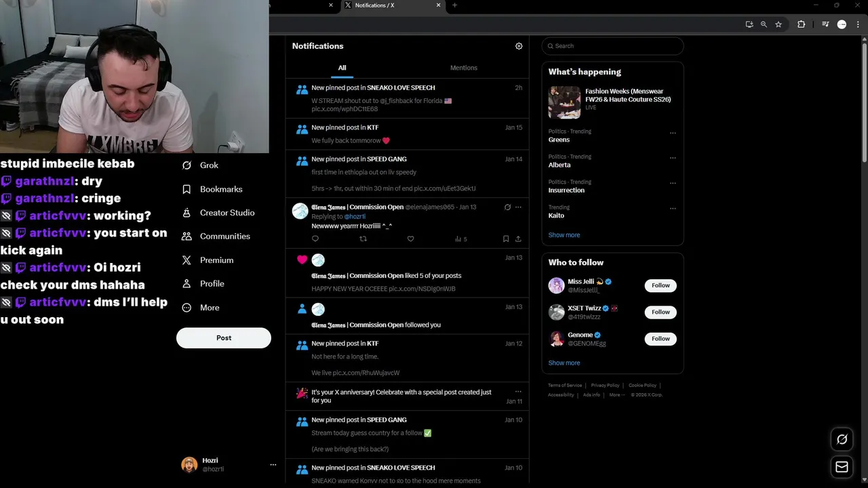Open pinned post in SPEED GANG from Jan 14
The height and width of the screenshot is (488, 868).
[407, 174]
